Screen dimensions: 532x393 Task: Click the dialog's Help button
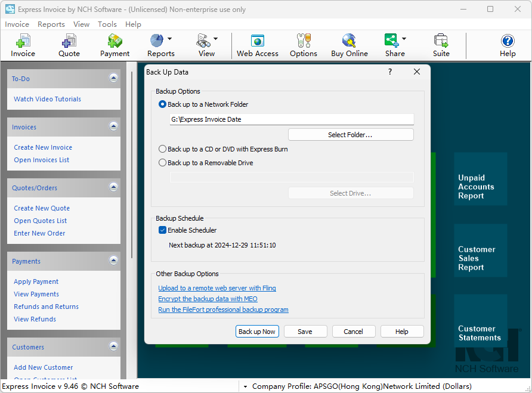pyautogui.click(x=402, y=332)
